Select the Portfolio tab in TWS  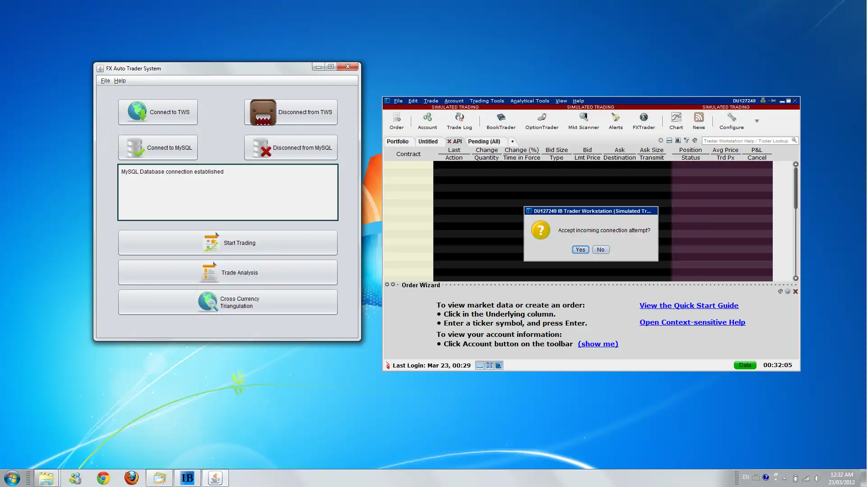click(x=398, y=141)
